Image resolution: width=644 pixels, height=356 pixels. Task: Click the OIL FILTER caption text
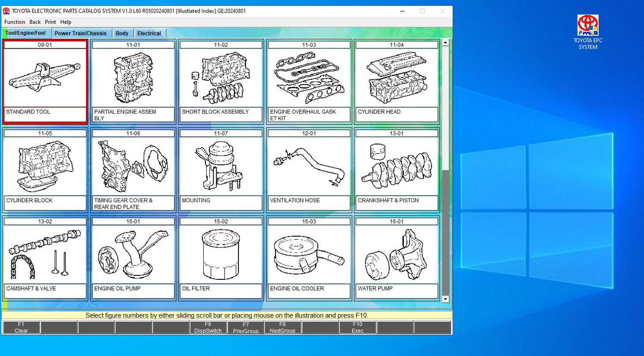196,289
